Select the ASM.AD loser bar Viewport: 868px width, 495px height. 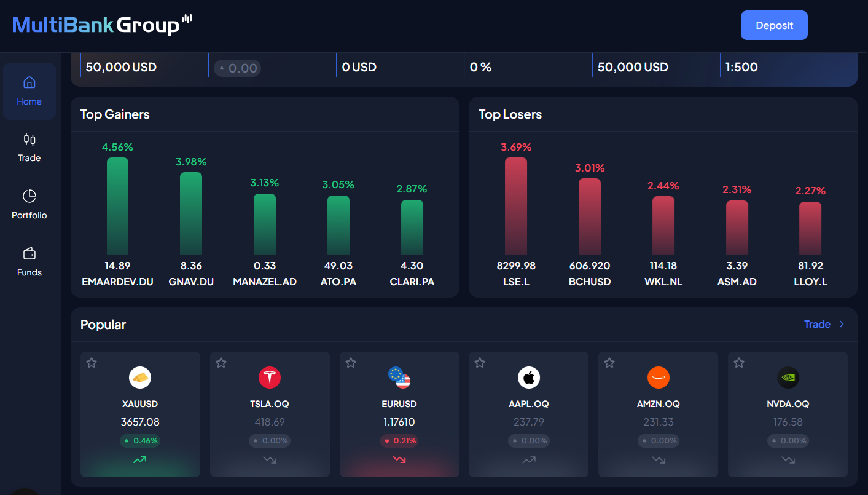point(737,228)
